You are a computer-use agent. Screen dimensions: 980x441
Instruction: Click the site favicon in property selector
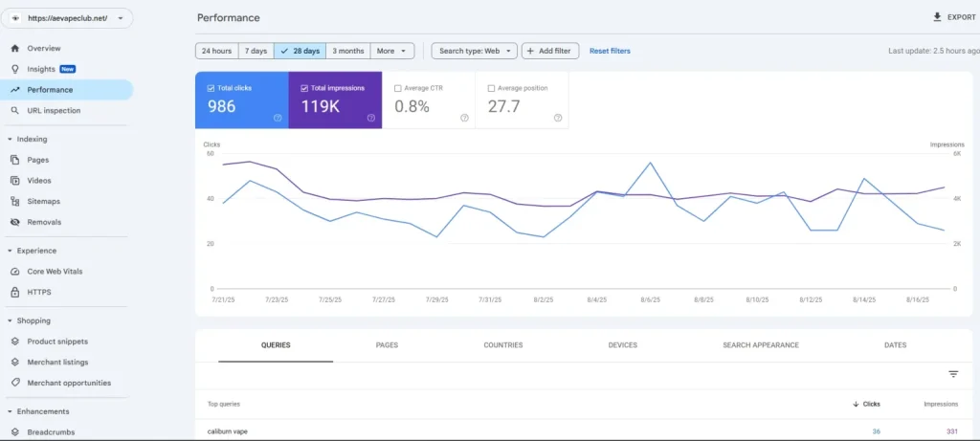click(15, 18)
